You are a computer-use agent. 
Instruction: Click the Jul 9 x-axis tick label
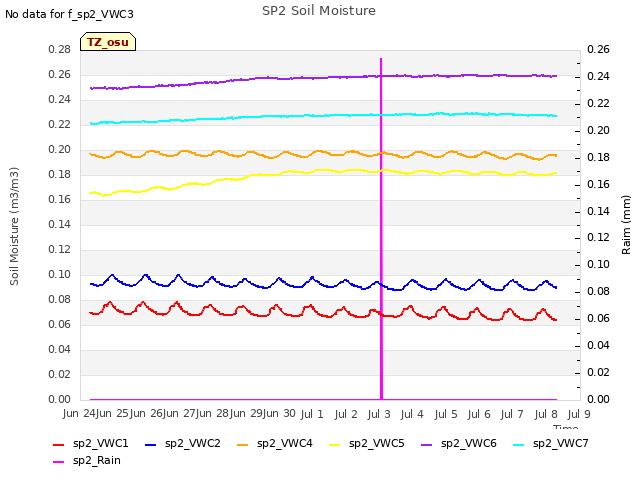[579, 414]
